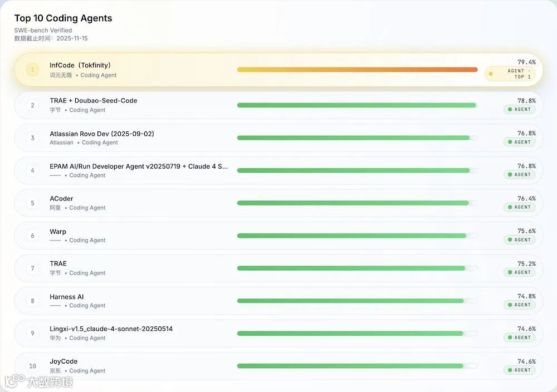This screenshot has width=557, height=392.
Task: Click 京东 Coding Agent subtitle under JoyCode
Action: pyautogui.click(x=77, y=371)
